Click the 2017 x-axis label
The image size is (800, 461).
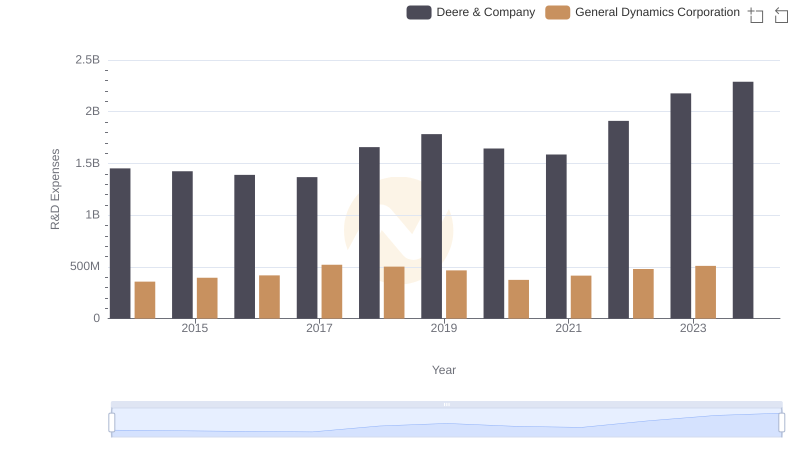[x=319, y=328]
